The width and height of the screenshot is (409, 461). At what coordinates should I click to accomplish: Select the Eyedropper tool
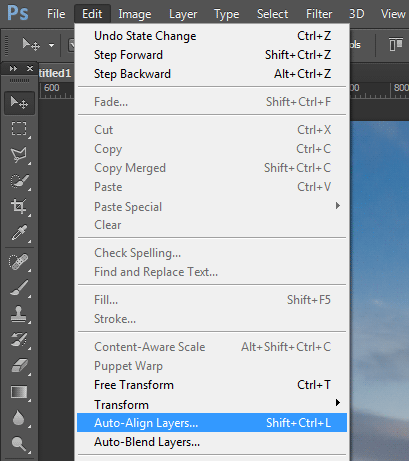coord(19,232)
